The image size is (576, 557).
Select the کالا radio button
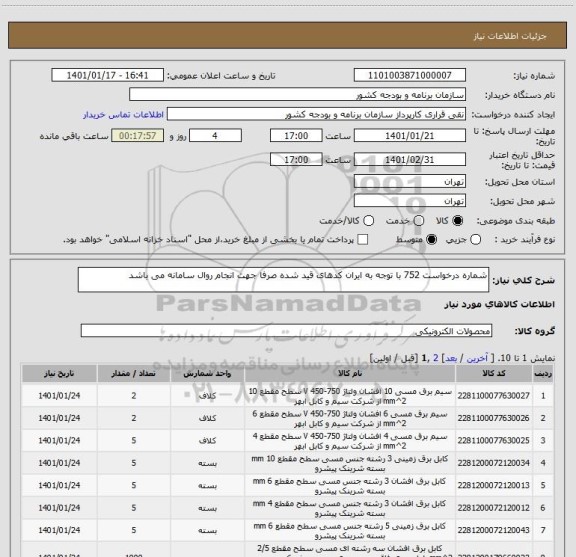point(457,221)
